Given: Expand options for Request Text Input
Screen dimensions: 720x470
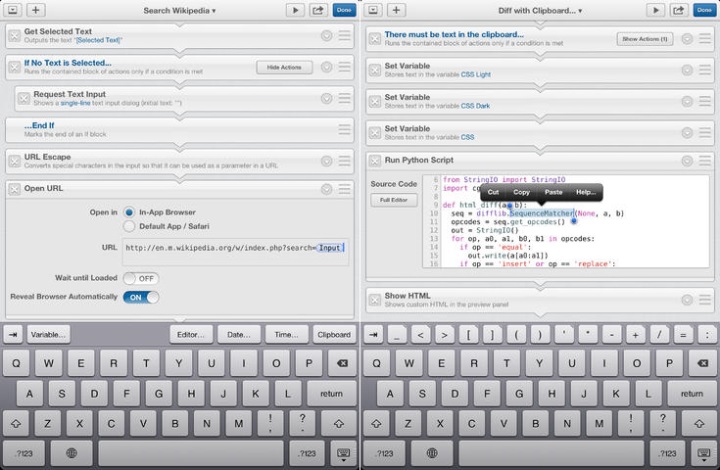Looking at the screenshot, I should click(x=326, y=98).
